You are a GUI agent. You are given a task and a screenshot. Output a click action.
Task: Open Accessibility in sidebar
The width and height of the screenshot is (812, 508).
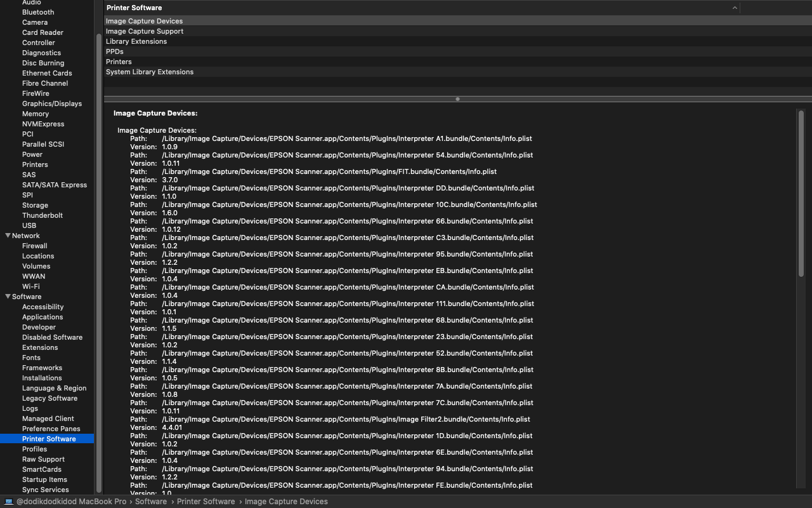[43, 307]
